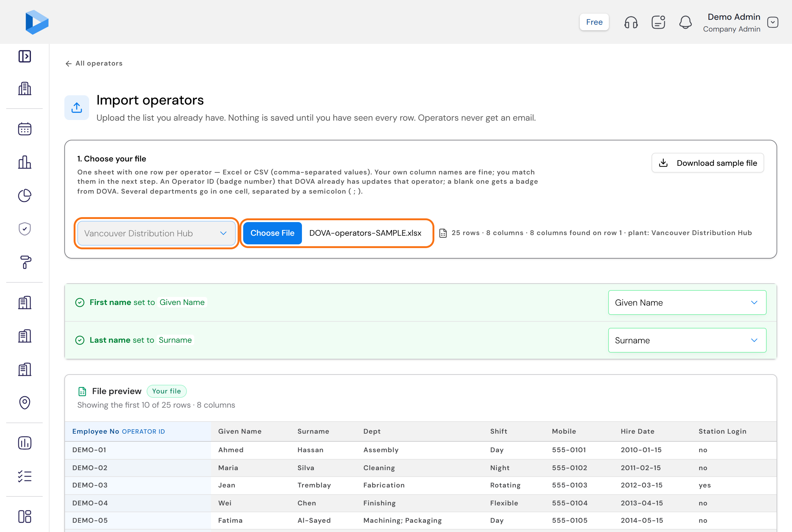The width and height of the screenshot is (792, 532).
Task: Open the checklist sidebar icon
Action: pyautogui.click(x=25, y=476)
